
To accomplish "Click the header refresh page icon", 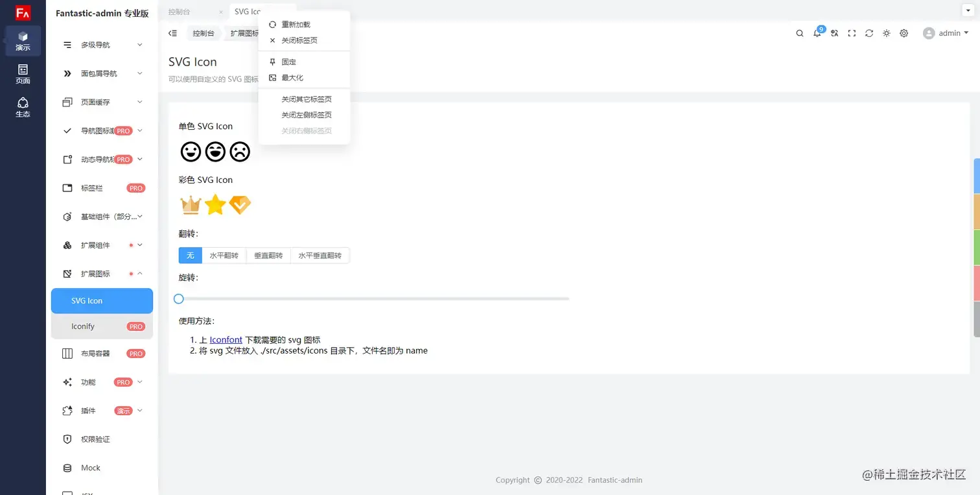I will click(869, 33).
